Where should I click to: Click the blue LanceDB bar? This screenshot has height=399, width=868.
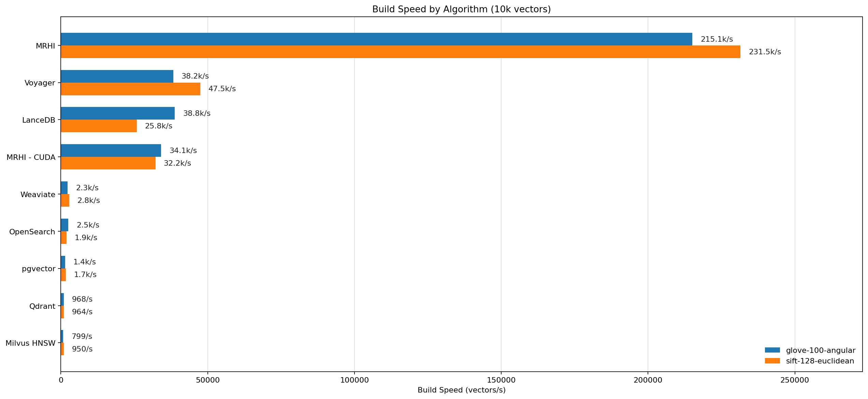pyautogui.click(x=118, y=113)
